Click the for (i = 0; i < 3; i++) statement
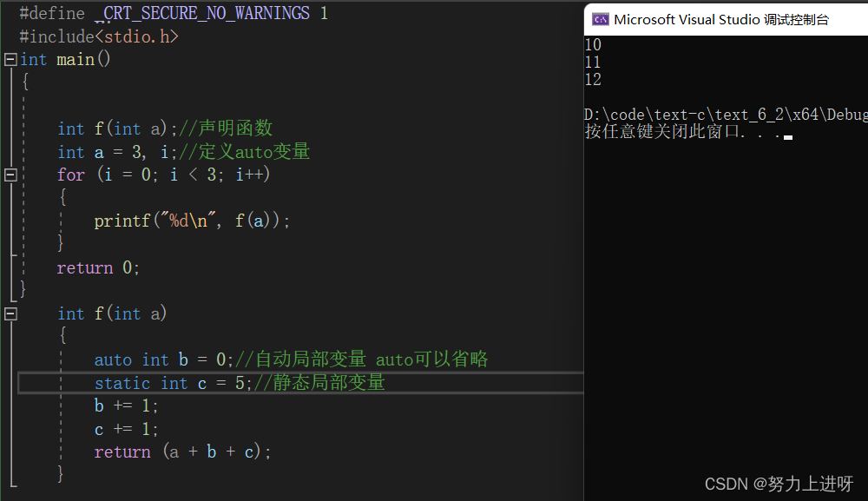 point(163,175)
